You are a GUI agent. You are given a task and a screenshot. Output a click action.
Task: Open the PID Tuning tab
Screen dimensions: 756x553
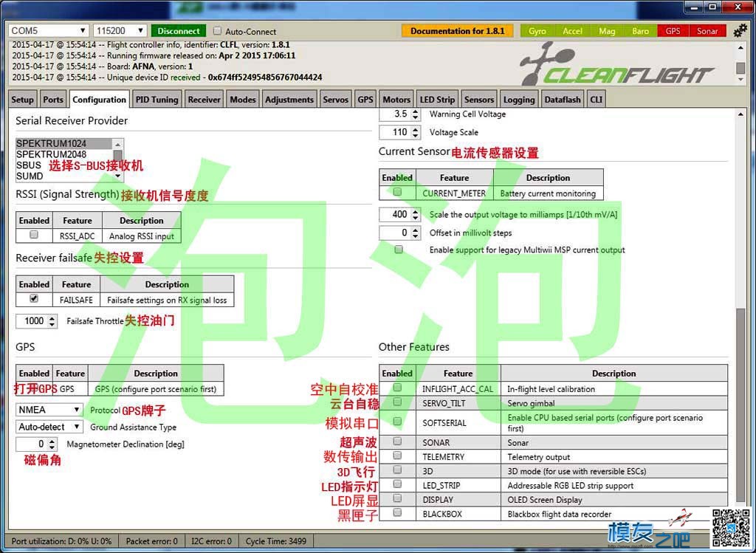coord(157,100)
